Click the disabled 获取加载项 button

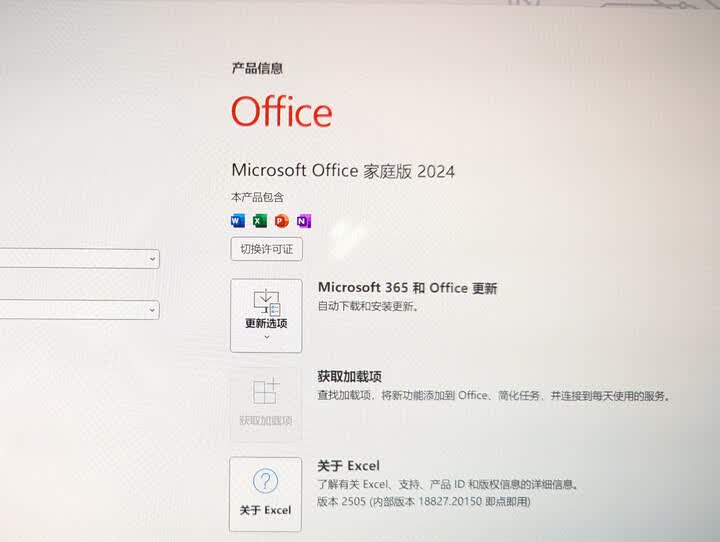pos(266,404)
